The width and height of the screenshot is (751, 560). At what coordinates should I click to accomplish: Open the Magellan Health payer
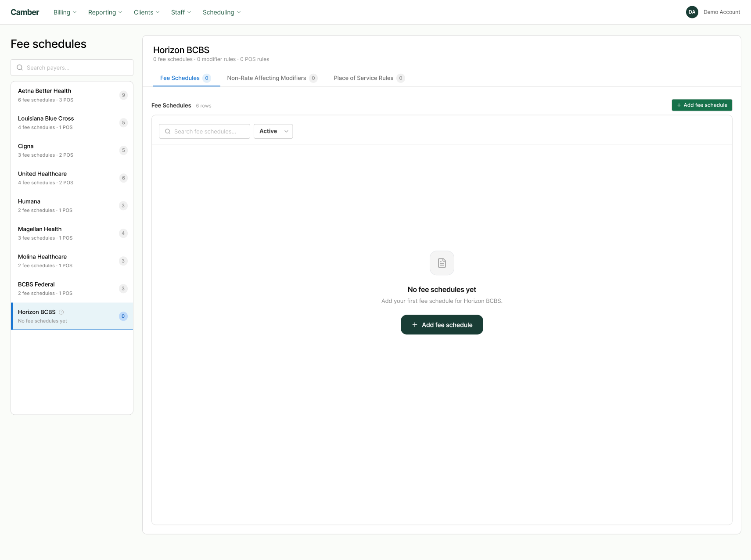[72, 233]
